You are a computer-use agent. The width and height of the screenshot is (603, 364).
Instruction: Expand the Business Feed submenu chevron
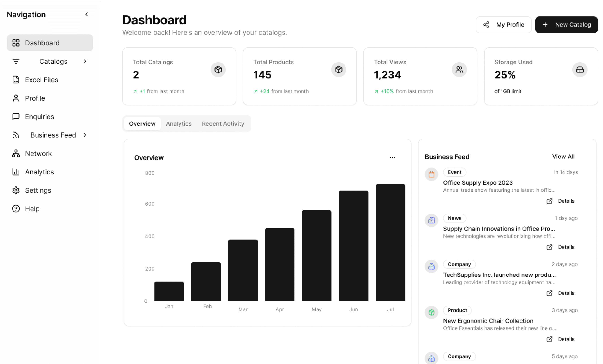point(85,135)
